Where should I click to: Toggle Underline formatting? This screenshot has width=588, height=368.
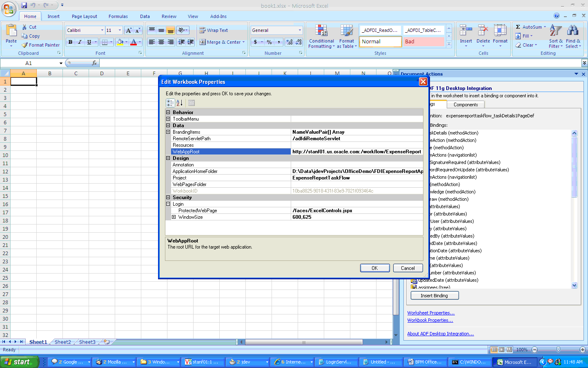pos(89,42)
